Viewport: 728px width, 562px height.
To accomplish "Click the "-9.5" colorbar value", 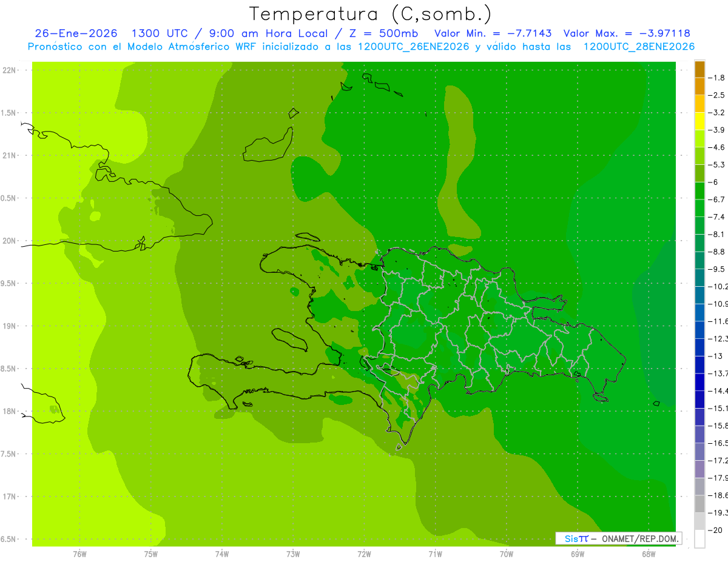I will [x=716, y=269].
